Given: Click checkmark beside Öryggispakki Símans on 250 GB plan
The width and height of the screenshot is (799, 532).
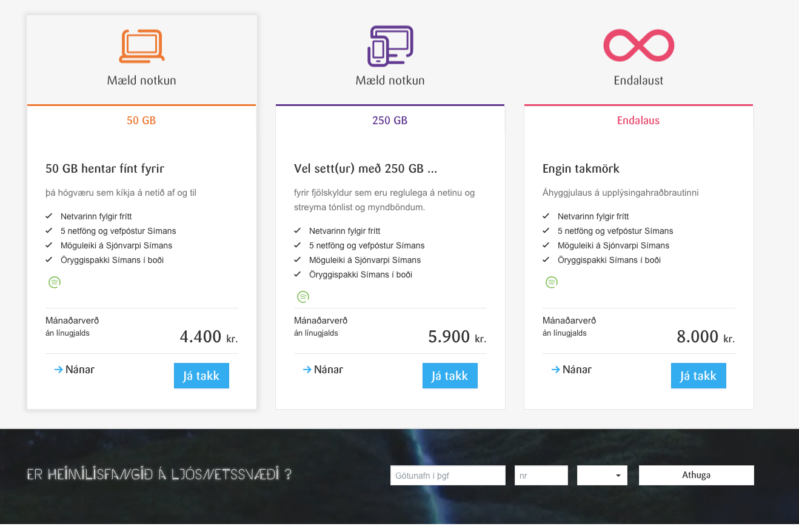Looking at the screenshot, I should [297, 274].
